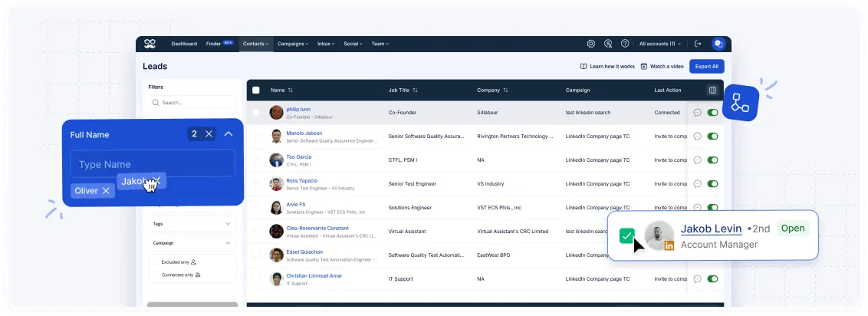Expand the Tags filter dropdown
This screenshot has width=868, height=316.
(228, 224)
